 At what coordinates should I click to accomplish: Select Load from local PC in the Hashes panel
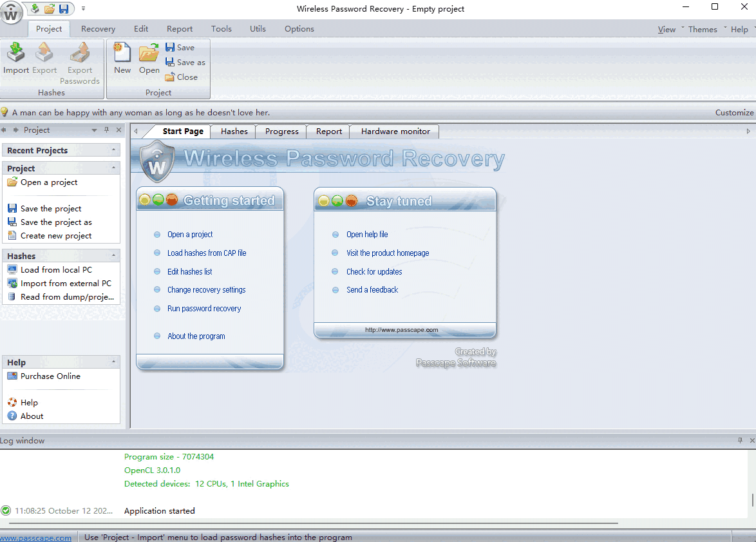(57, 269)
